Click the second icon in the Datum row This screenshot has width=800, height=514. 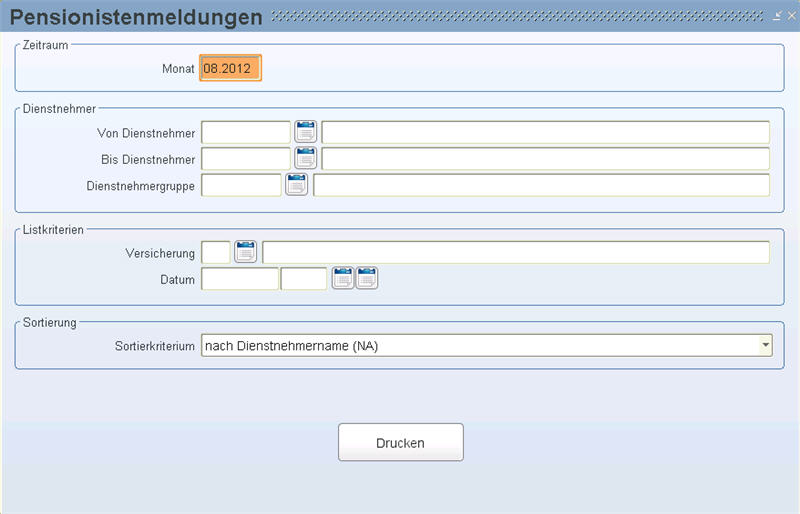(x=367, y=278)
